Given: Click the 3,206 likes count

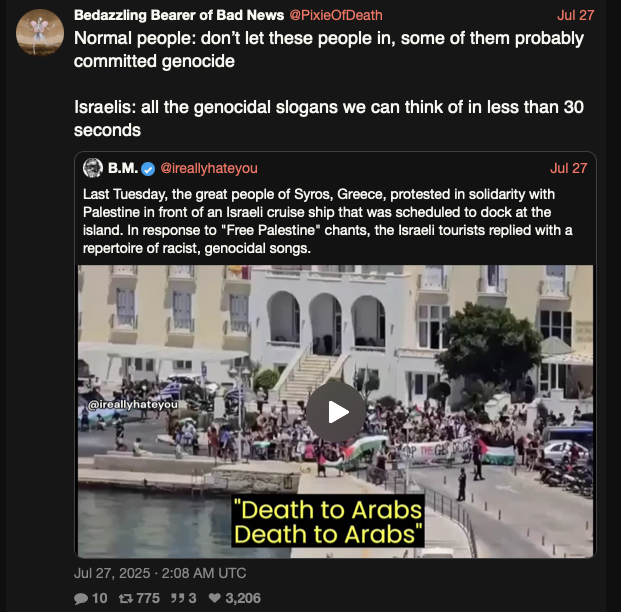Looking at the screenshot, I should coord(243,598).
